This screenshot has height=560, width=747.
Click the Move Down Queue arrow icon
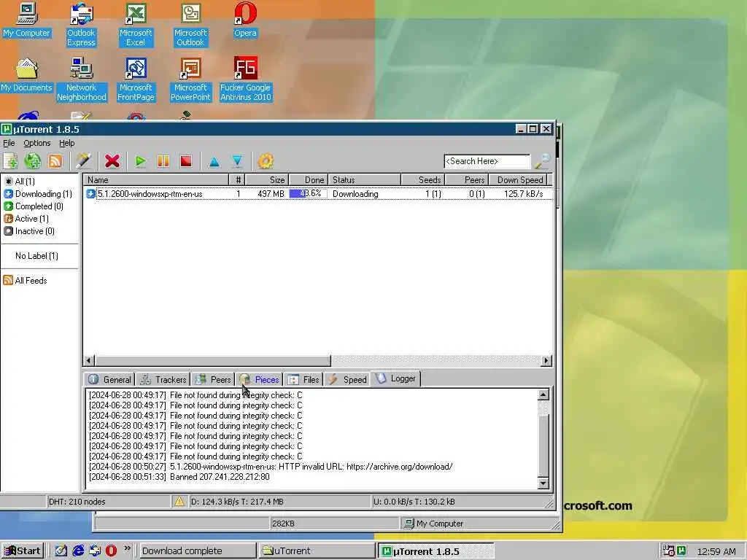tap(237, 161)
